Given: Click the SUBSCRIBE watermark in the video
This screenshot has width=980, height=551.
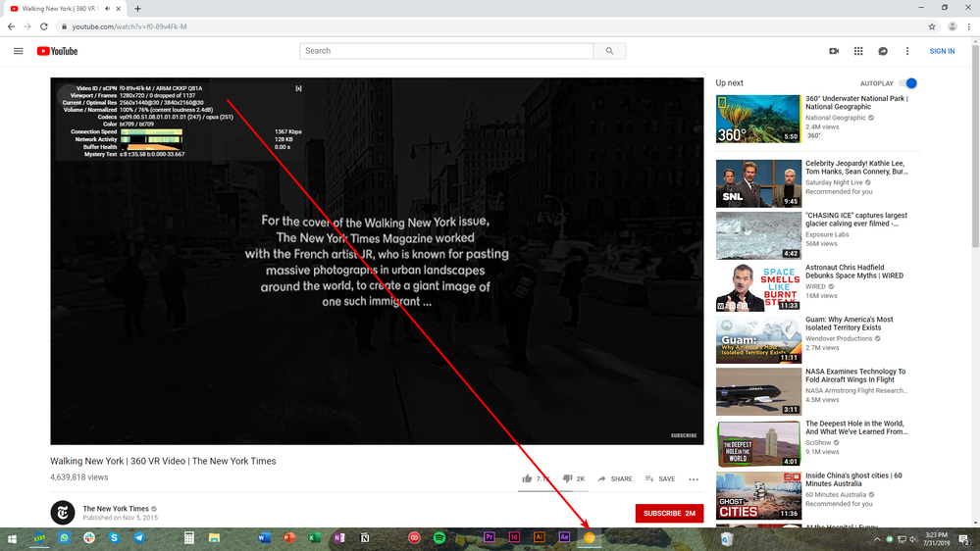Looking at the screenshot, I should point(684,435).
